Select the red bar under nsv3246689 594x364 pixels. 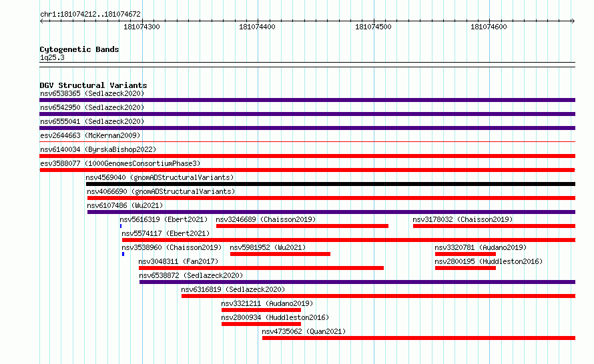302,226
